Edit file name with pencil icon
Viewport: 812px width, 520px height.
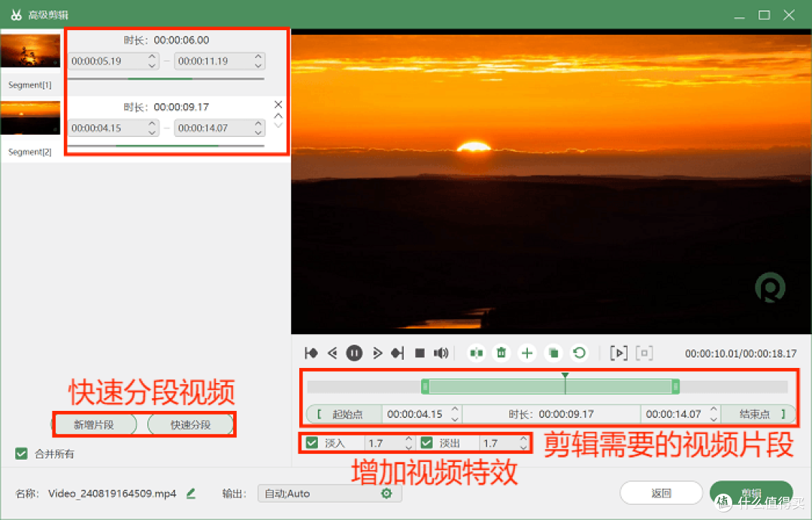(x=191, y=493)
